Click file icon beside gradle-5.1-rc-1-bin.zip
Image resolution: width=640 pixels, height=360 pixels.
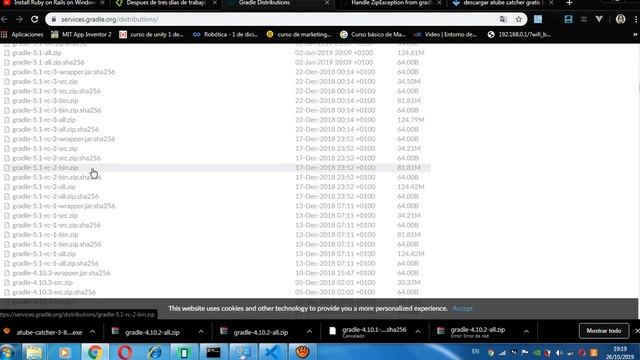click(x=7, y=235)
